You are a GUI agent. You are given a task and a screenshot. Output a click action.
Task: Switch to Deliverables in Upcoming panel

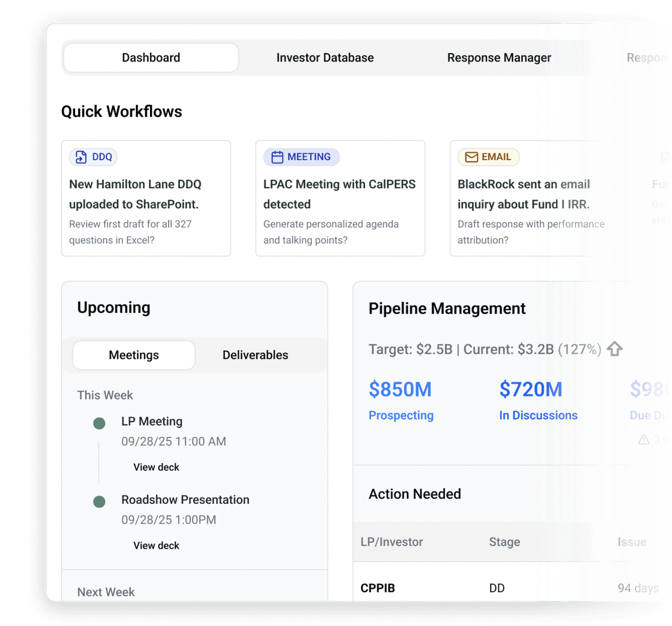255,355
